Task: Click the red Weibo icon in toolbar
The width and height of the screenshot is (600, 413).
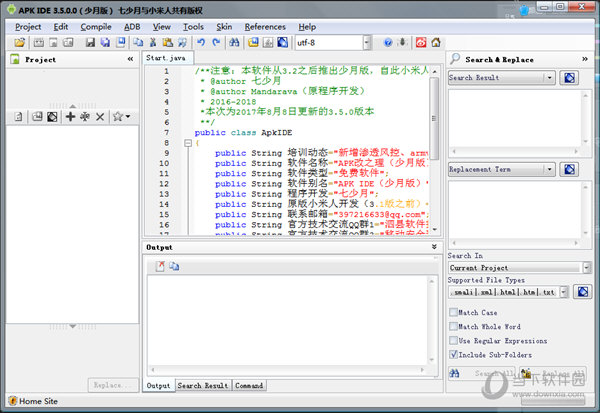Action: coord(421,42)
